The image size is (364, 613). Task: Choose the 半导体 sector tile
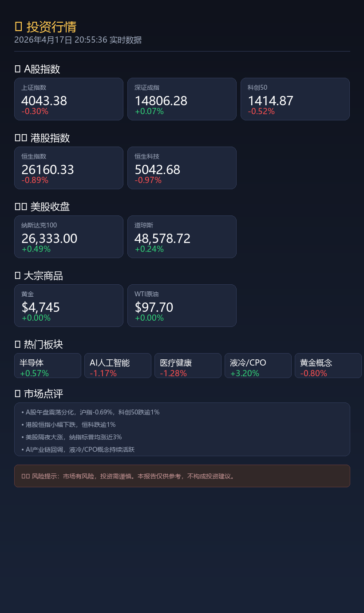[48, 366]
